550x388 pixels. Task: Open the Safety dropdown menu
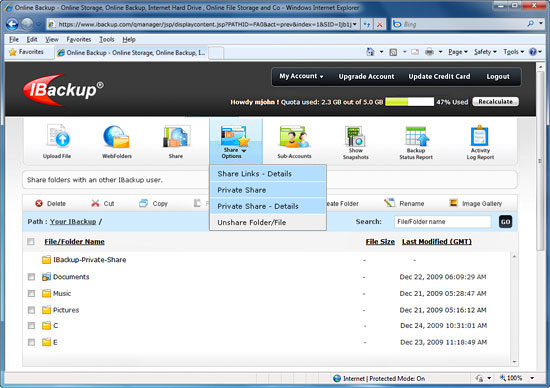point(485,52)
